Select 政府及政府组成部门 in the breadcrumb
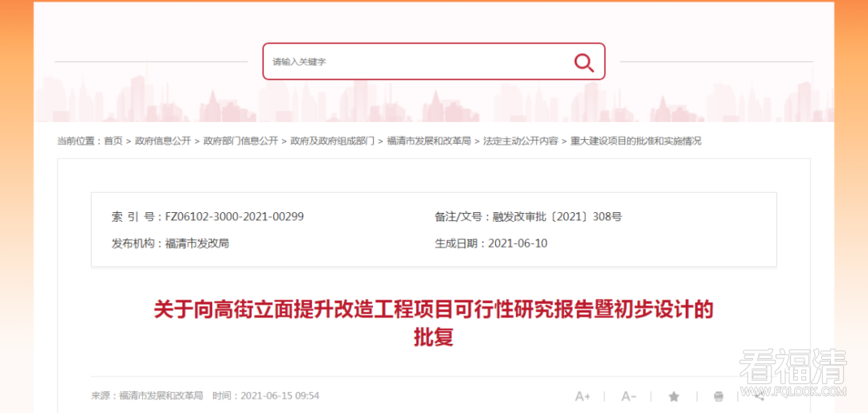Image resolution: width=868 pixels, height=413 pixels. (x=332, y=141)
